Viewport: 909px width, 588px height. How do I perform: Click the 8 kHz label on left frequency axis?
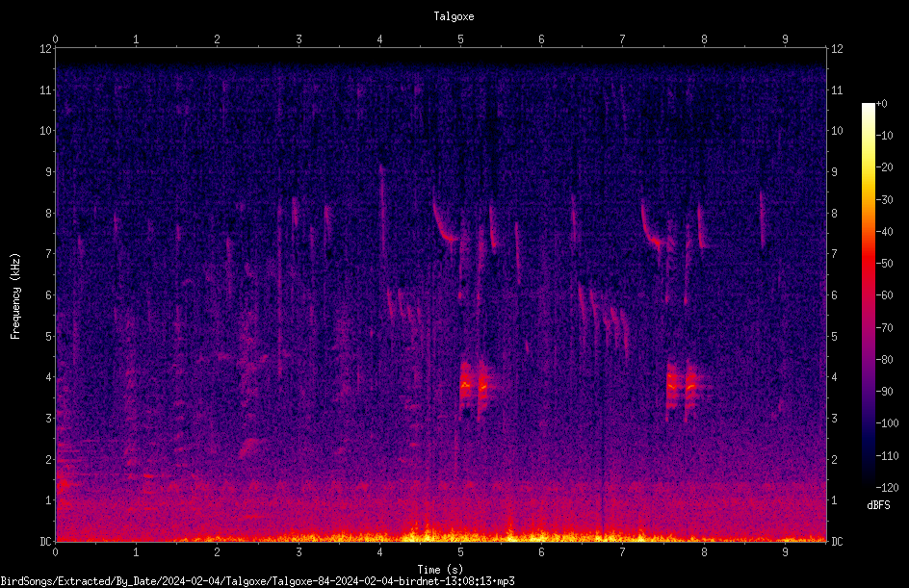tap(46, 213)
